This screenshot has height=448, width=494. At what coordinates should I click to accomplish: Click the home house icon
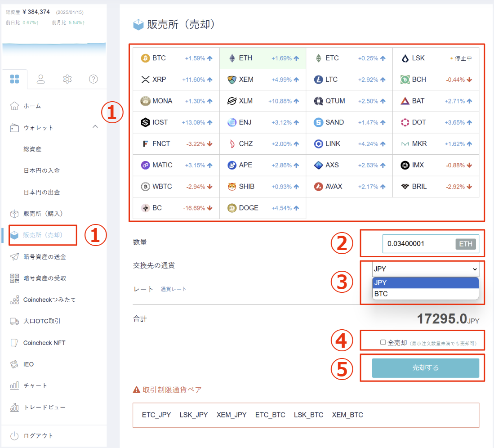click(14, 106)
